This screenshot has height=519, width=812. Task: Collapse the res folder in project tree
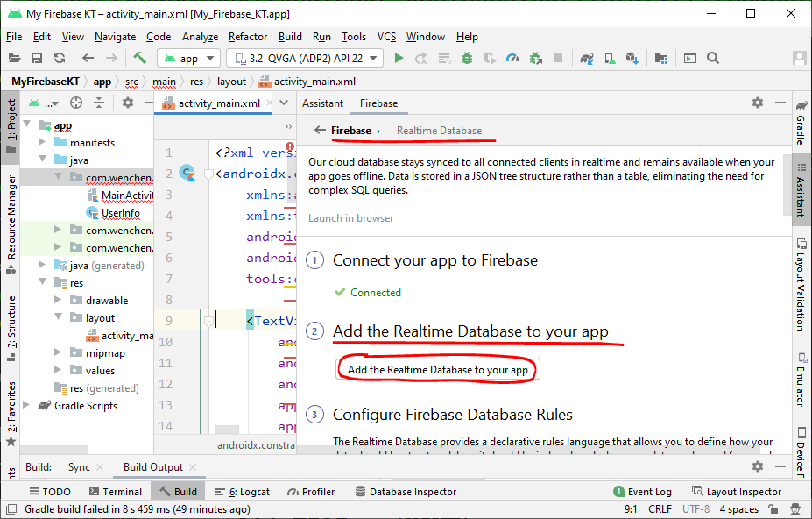coord(44,283)
